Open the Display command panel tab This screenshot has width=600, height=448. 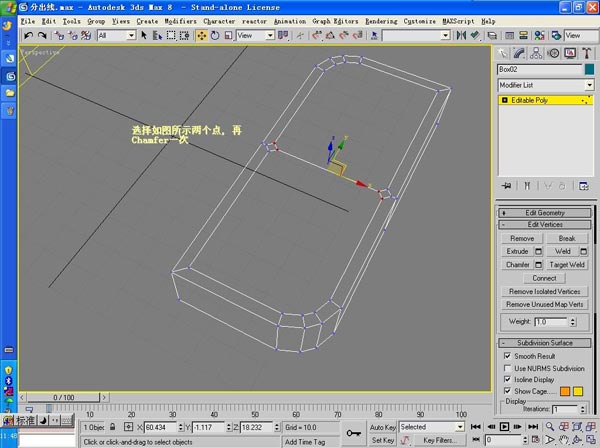tap(570, 53)
